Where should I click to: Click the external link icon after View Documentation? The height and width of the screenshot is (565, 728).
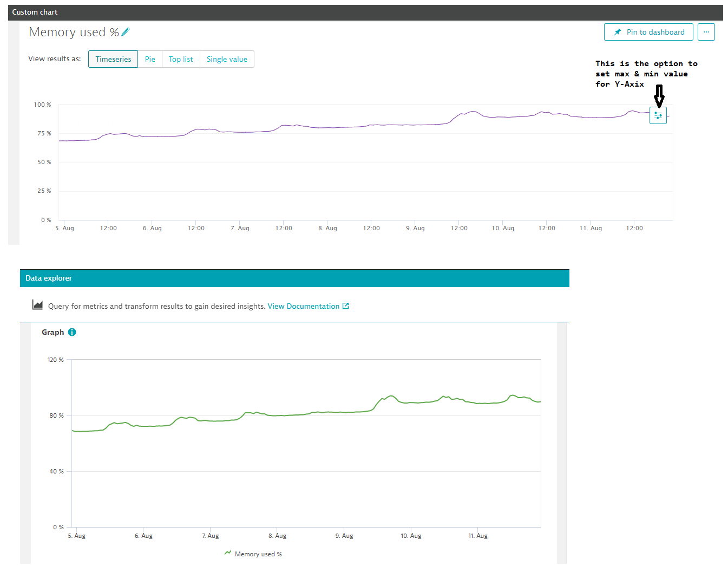point(346,306)
